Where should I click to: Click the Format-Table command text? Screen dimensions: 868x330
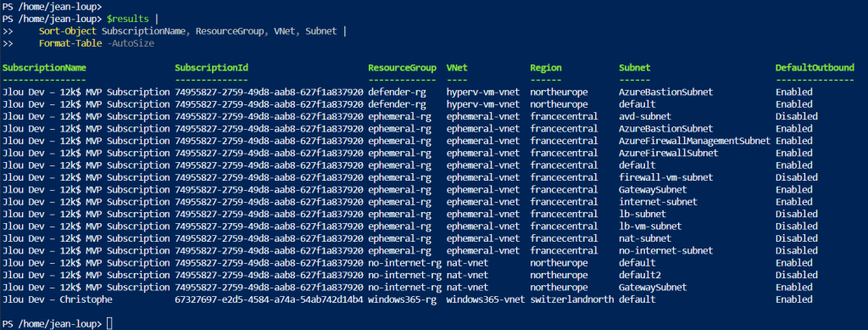[70, 44]
